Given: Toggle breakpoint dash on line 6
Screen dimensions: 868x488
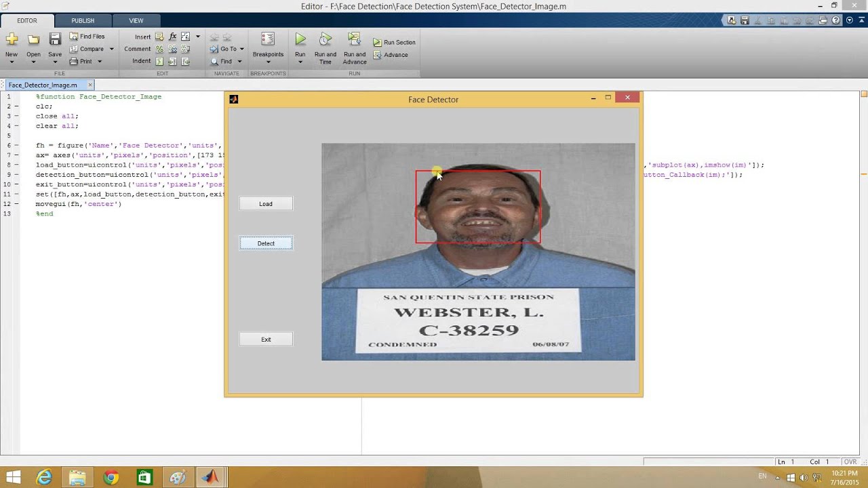Looking at the screenshot, I should click(x=16, y=146).
